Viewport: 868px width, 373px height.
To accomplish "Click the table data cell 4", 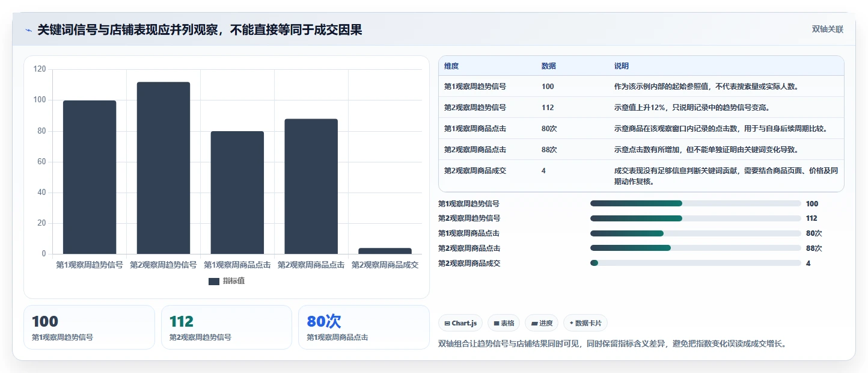I will 543,171.
